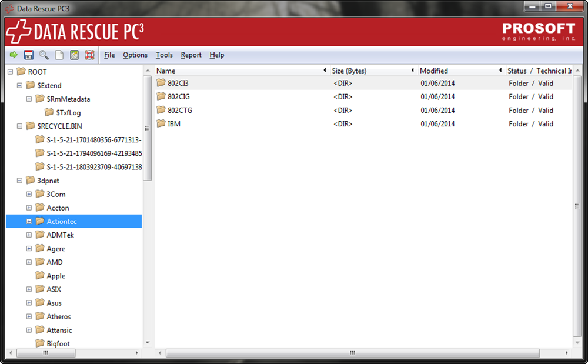Select the Agere folder in tree
The image size is (588, 364).
tap(50, 249)
